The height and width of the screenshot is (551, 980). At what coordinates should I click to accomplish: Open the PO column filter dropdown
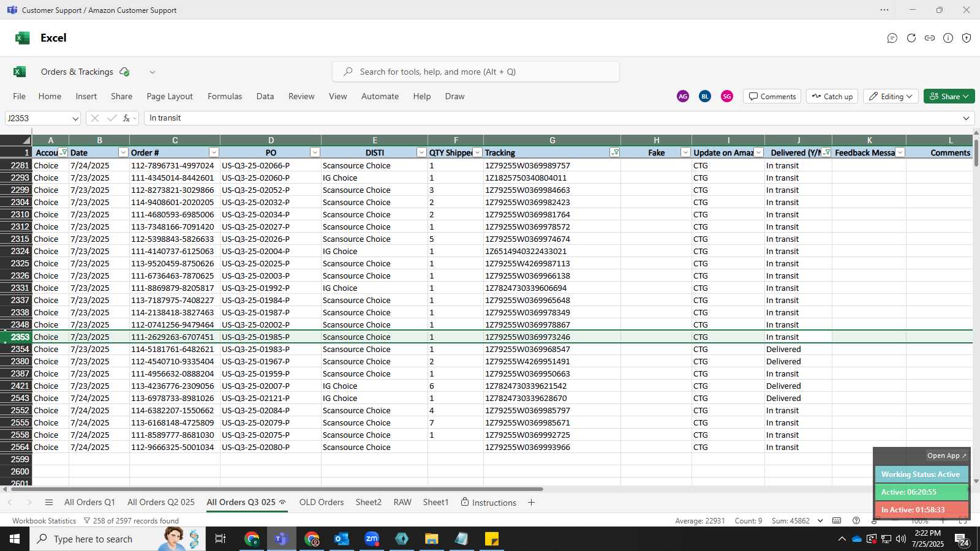[315, 152]
